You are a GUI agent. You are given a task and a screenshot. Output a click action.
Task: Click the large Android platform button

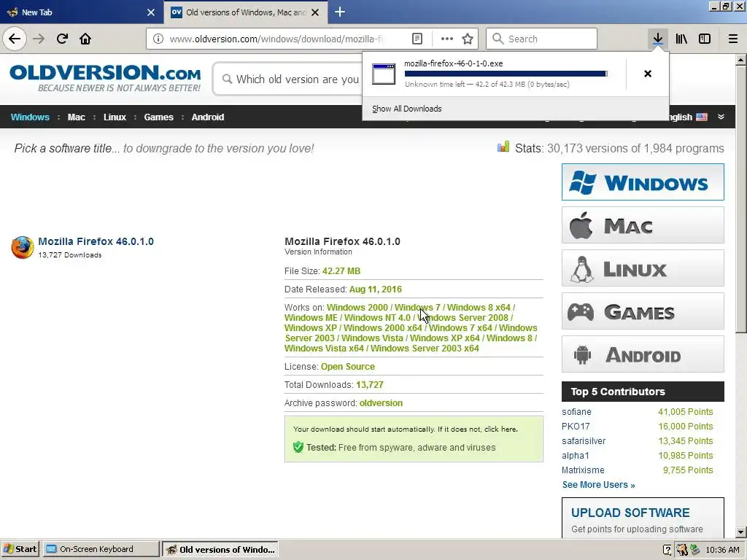[x=643, y=354]
